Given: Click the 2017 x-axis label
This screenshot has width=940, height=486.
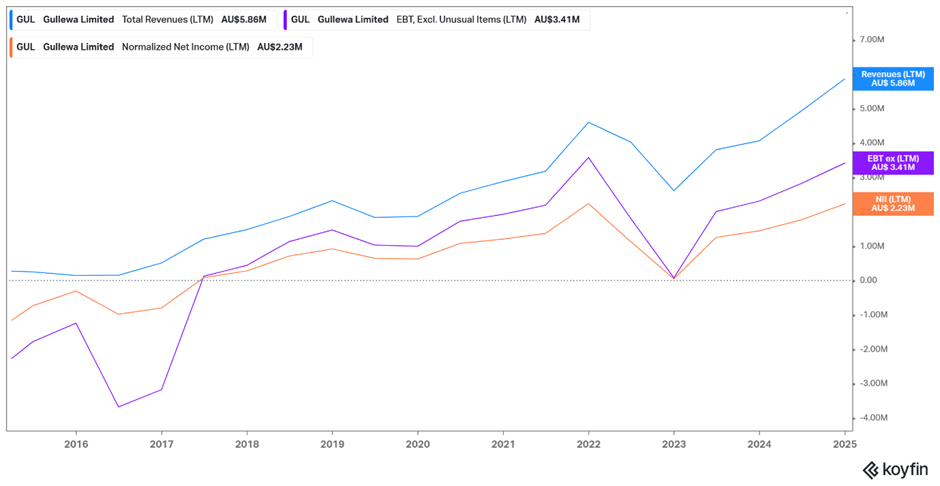Looking at the screenshot, I should tap(161, 445).
